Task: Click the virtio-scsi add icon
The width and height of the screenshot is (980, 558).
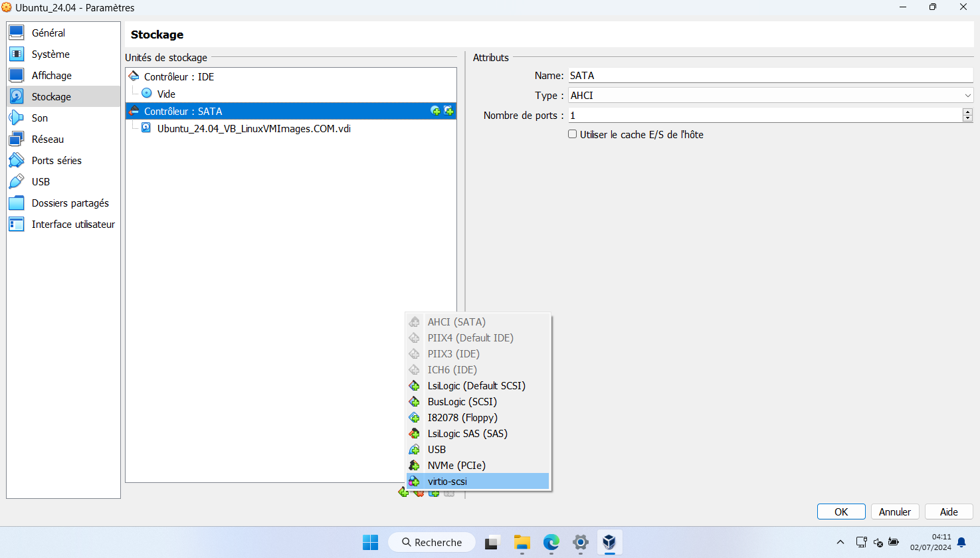Action: [x=415, y=482]
